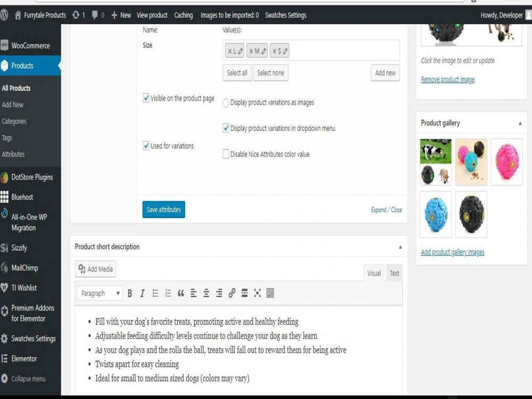Screen dimensions: 532x399
Task: Select the pink ball gallery thumbnail
Action: coord(507,162)
